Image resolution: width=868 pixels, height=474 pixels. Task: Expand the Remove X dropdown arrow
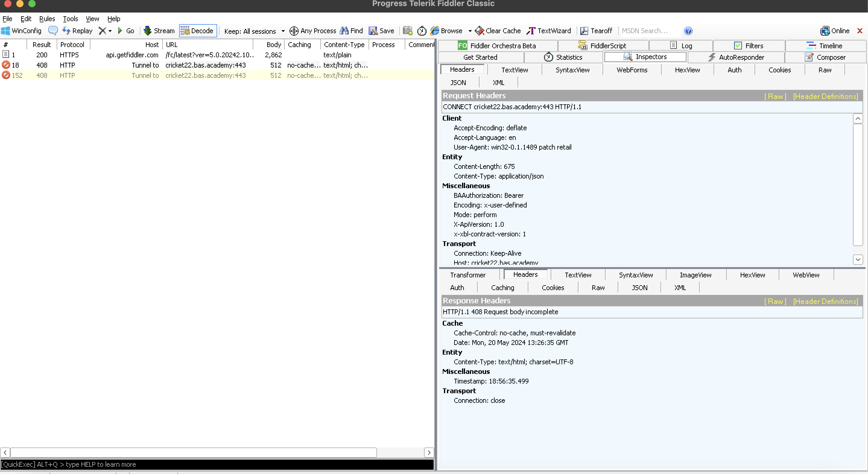point(110,31)
